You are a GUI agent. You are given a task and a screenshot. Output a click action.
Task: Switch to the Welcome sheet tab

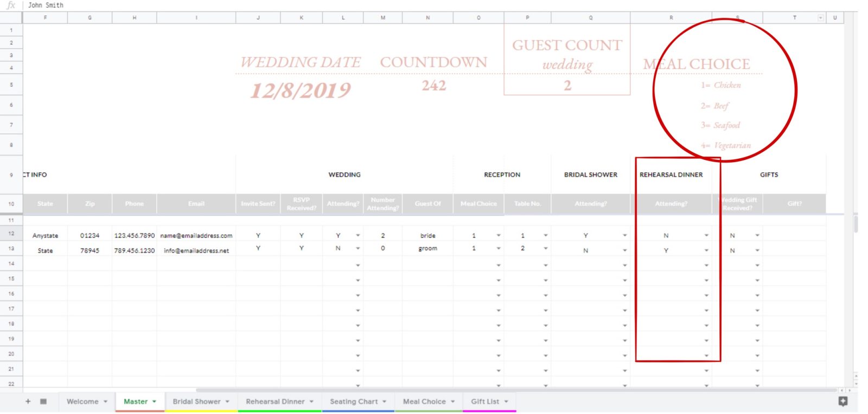click(82, 402)
